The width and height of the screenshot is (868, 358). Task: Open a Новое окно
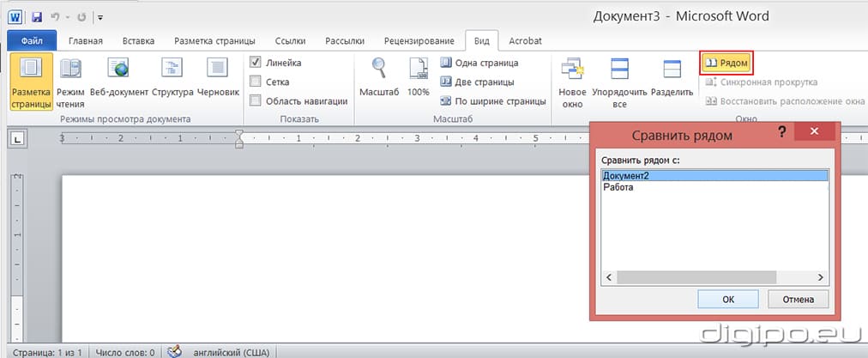pyautogui.click(x=572, y=83)
